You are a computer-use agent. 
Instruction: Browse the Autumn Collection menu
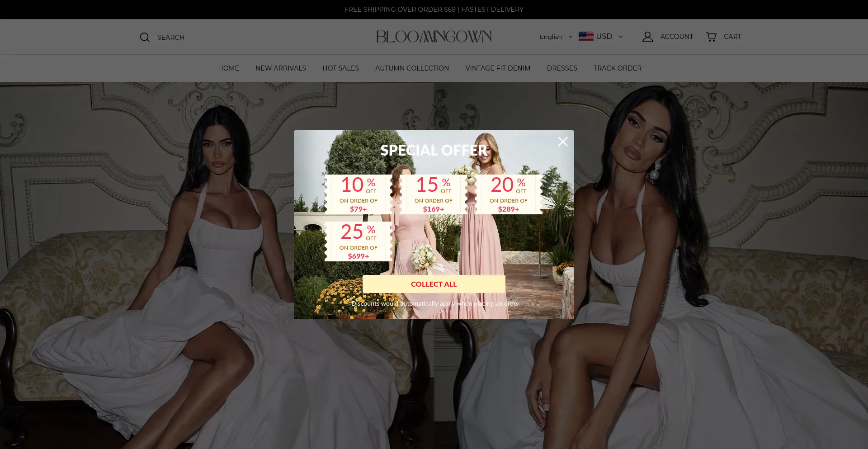[x=412, y=68]
